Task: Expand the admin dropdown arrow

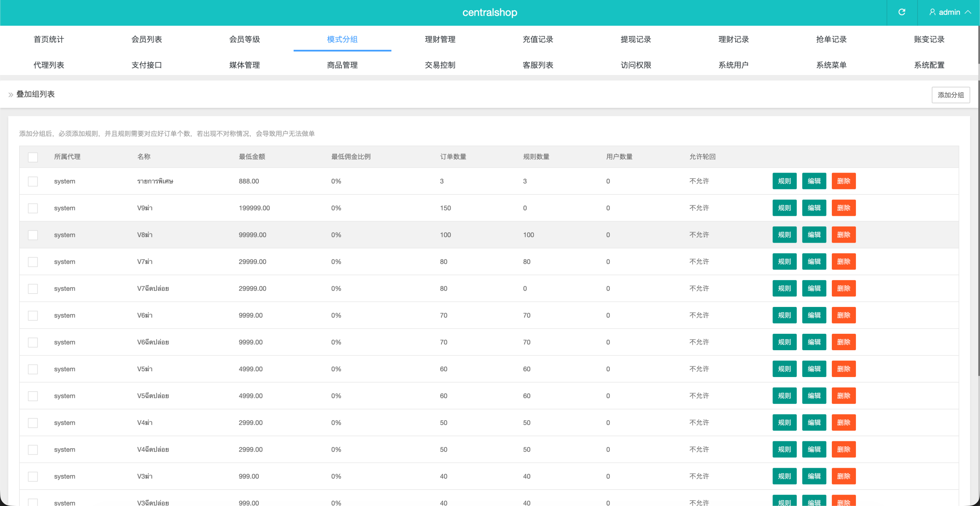Action: coord(968,12)
